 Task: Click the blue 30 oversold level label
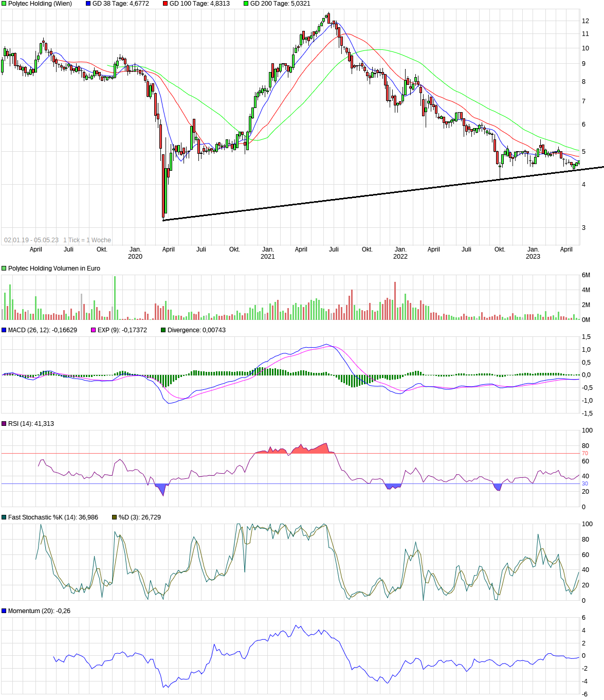[585, 484]
